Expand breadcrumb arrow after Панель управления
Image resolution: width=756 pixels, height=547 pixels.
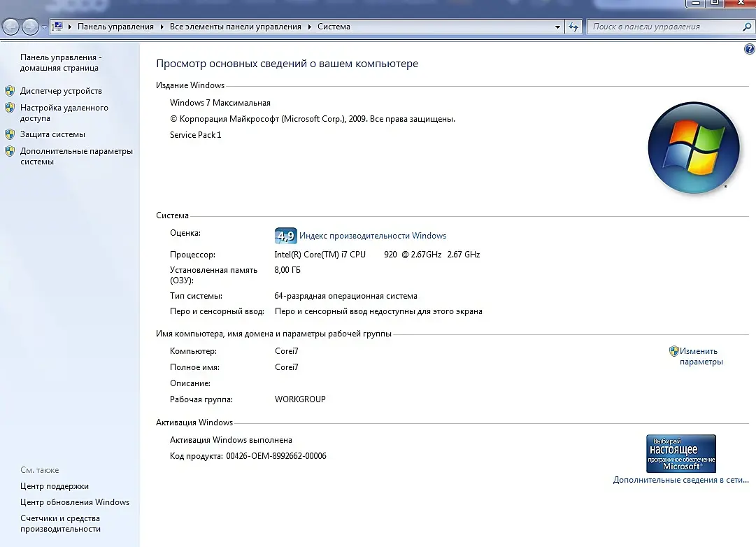(x=162, y=27)
